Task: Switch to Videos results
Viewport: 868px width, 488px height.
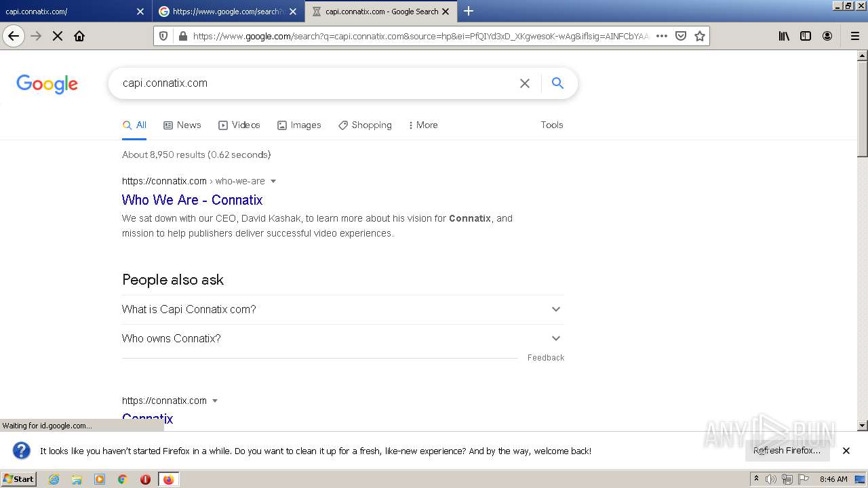Action: (239, 125)
